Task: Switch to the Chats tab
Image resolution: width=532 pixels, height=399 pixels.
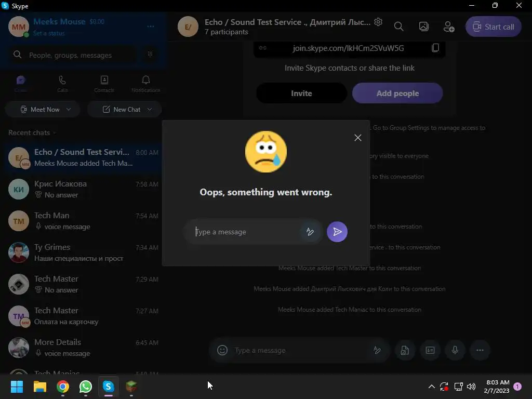Action: (21, 84)
